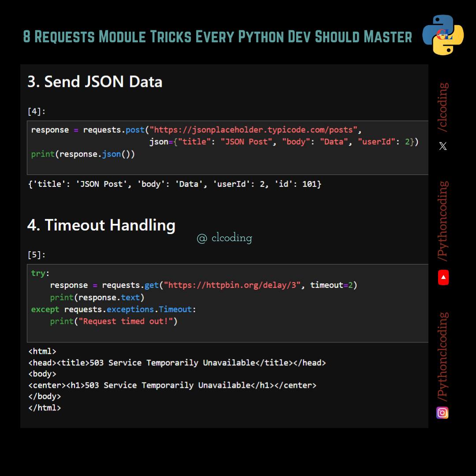Click the main title banner text
Image resolution: width=476 pixels, height=476 pixels.
217,37
